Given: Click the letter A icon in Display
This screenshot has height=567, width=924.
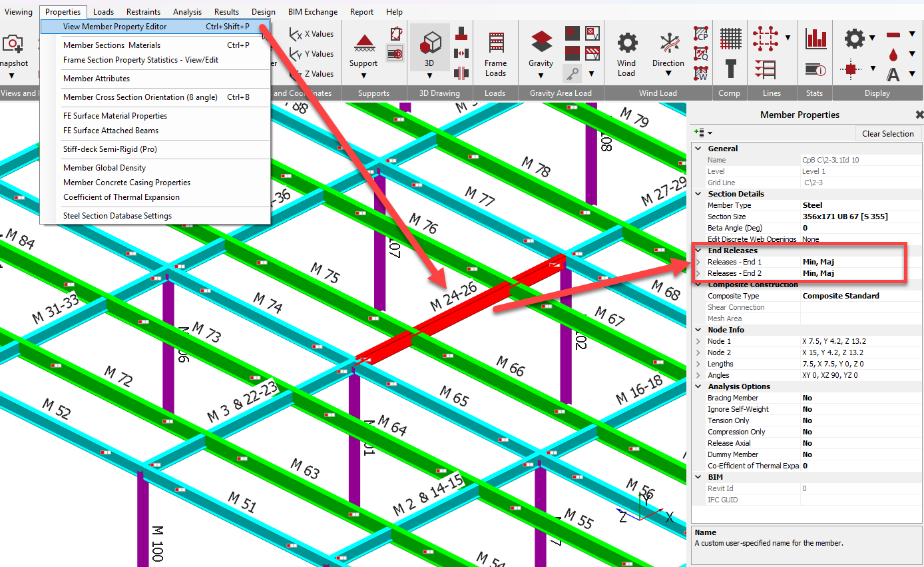Looking at the screenshot, I should click(893, 73).
